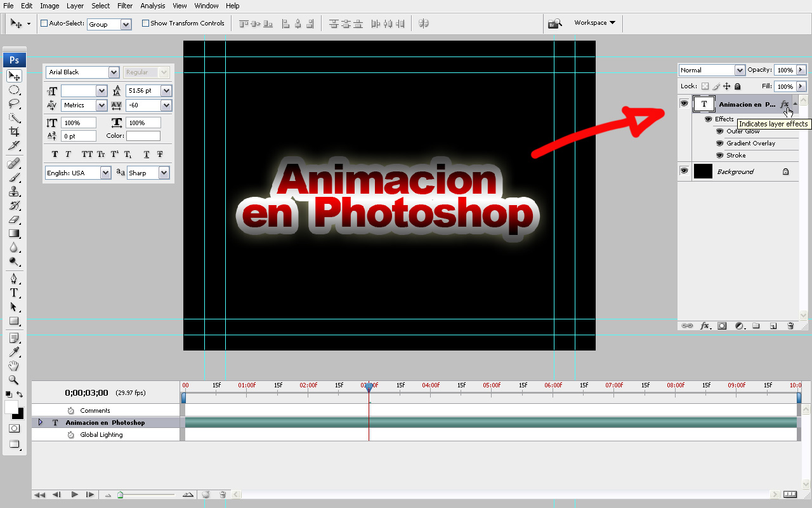Launch Adobe Bridge from options bar
The width and height of the screenshot is (812, 508).
pos(555,23)
